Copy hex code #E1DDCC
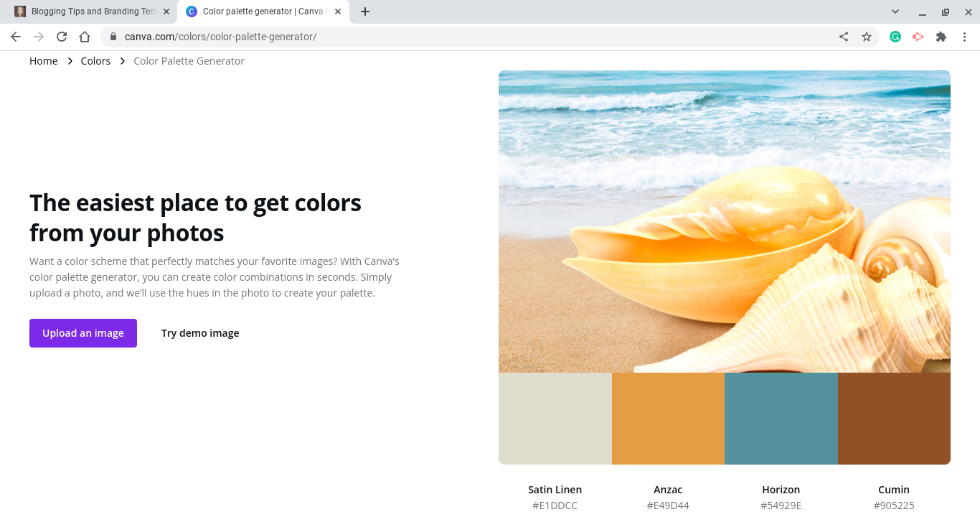 (555, 506)
